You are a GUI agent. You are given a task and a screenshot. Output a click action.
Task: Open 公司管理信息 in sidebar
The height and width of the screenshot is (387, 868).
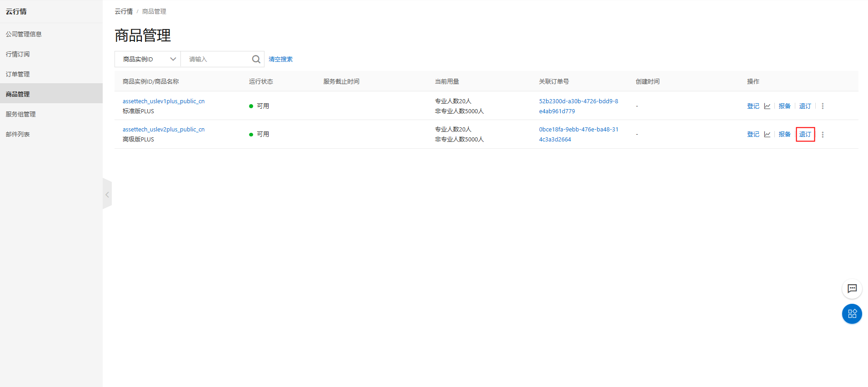click(51, 34)
